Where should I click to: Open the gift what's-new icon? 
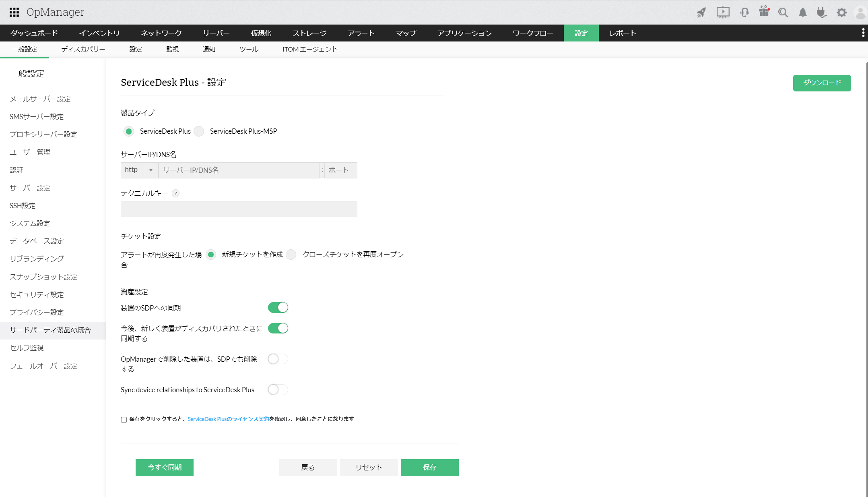764,12
